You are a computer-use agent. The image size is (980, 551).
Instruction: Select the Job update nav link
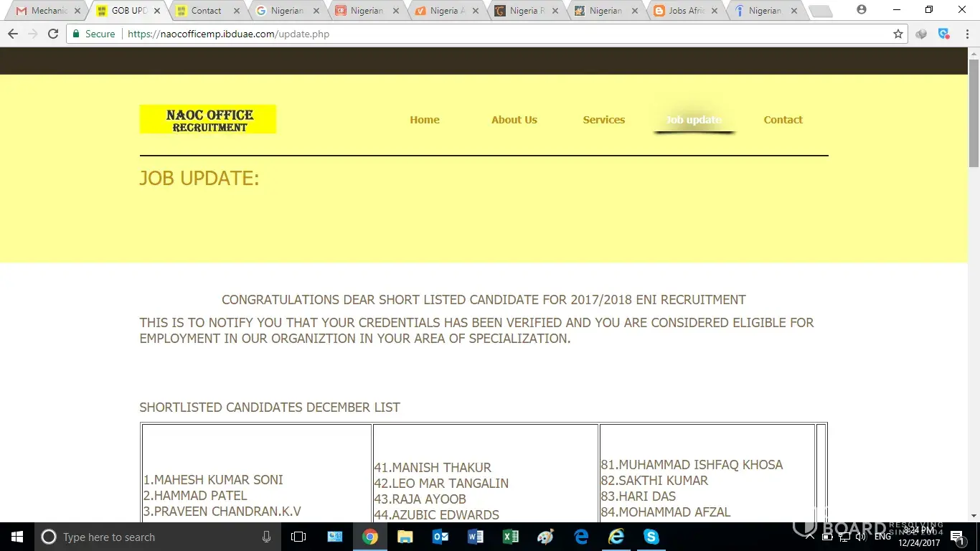[694, 120]
